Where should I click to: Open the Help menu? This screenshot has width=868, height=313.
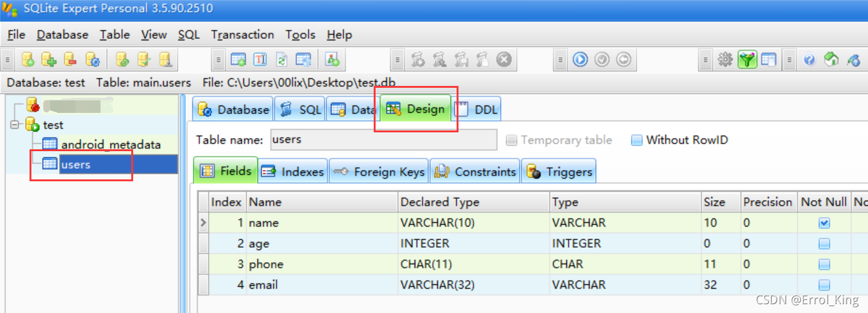tap(339, 34)
